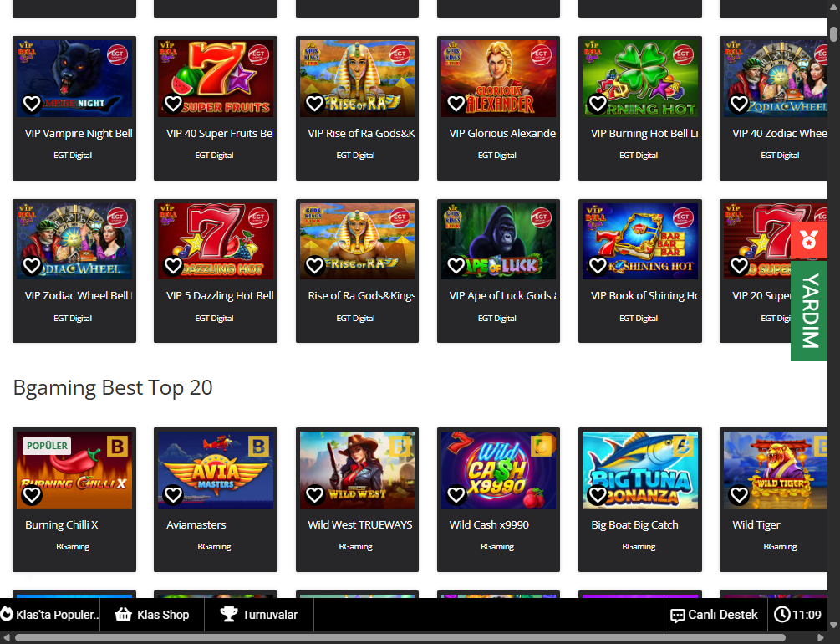This screenshot has width=840, height=644.
Task: Favorite heart on VIP Ape of Luck
Action: pyautogui.click(x=456, y=265)
